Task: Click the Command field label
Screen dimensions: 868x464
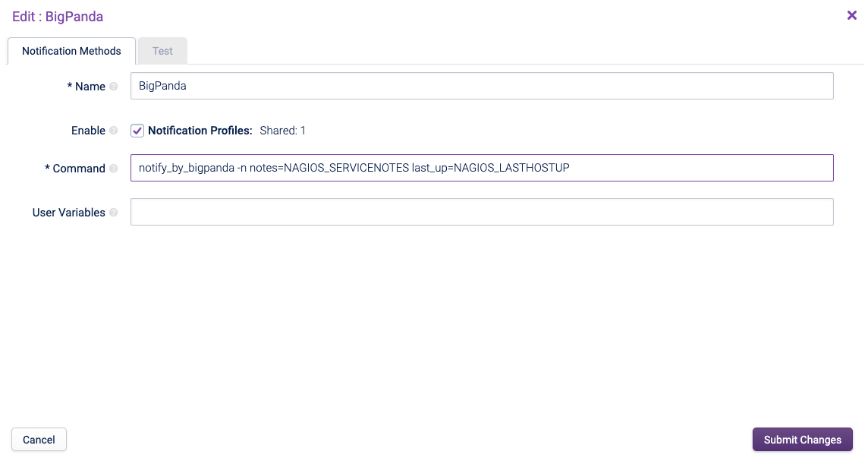Action: (80, 168)
